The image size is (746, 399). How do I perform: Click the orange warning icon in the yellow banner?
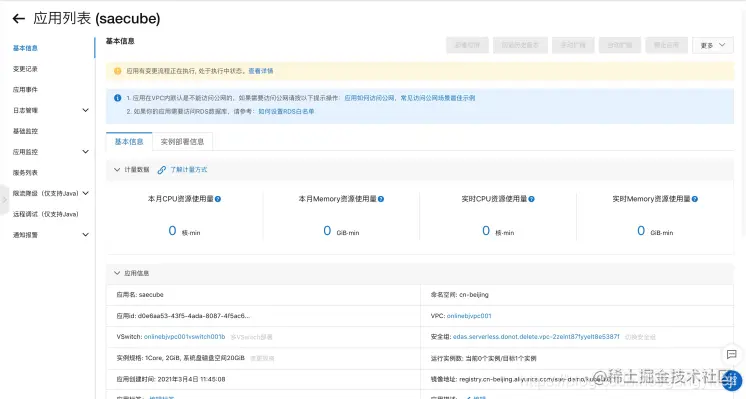tap(118, 71)
